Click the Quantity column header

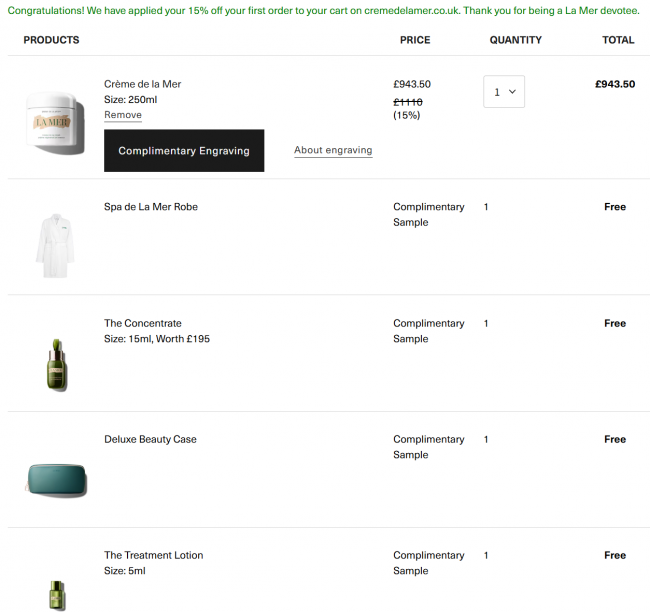515,40
